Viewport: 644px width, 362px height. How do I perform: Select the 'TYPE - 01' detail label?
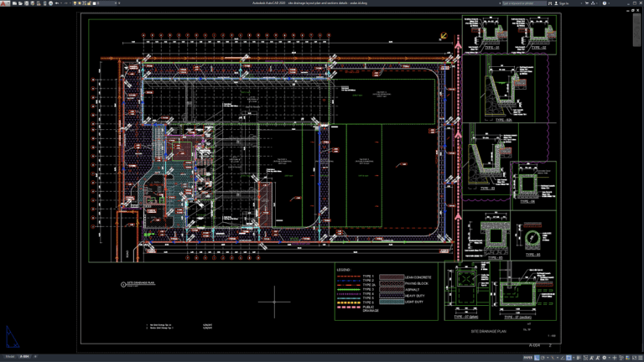click(491, 48)
